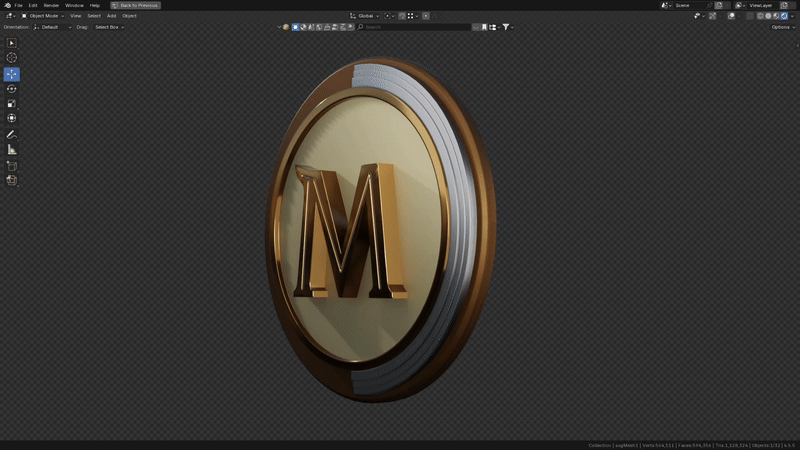This screenshot has height=450, width=800.
Task: Open the editor type selector
Action: click(10, 16)
